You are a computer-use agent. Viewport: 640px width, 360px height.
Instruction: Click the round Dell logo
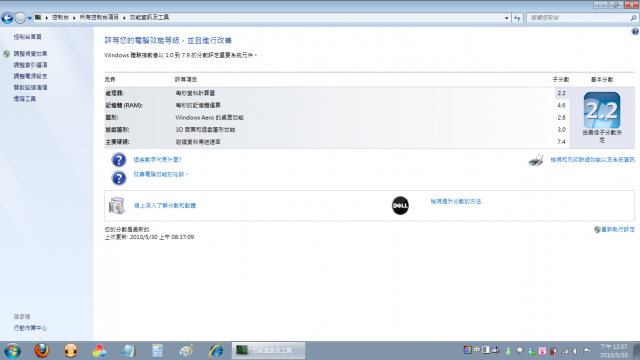point(400,206)
